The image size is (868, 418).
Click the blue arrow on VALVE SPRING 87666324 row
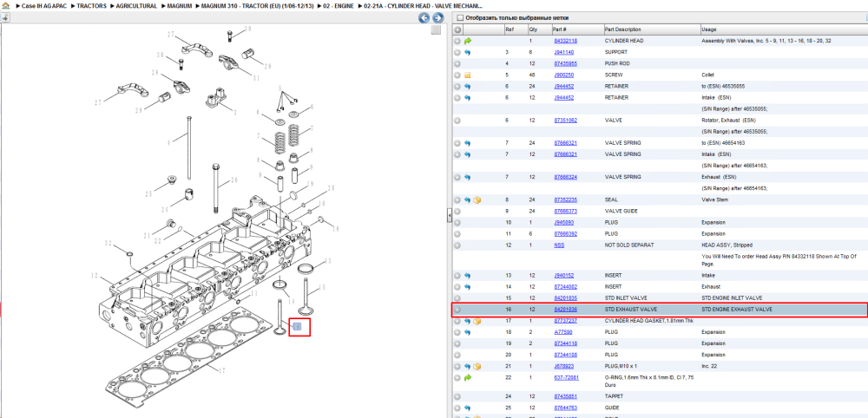(468, 178)
